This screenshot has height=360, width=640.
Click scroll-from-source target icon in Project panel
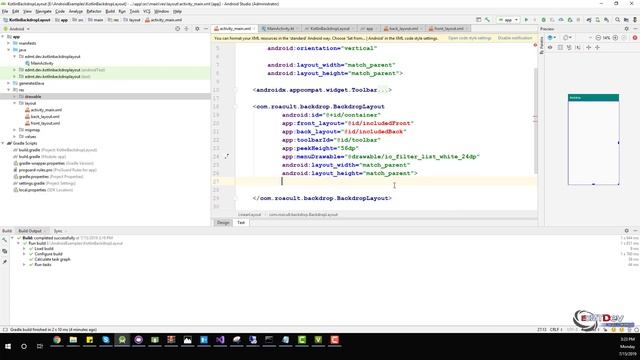coord(177,29)
